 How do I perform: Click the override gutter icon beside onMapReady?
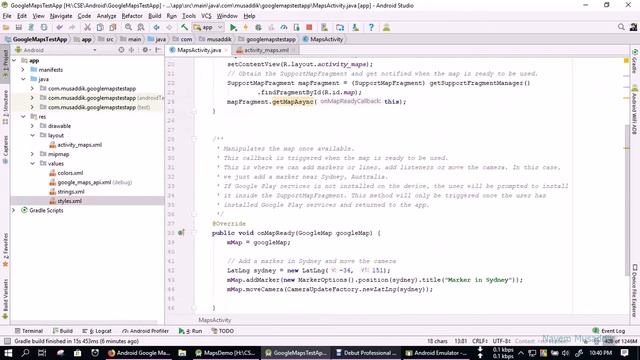pos(181,233)
